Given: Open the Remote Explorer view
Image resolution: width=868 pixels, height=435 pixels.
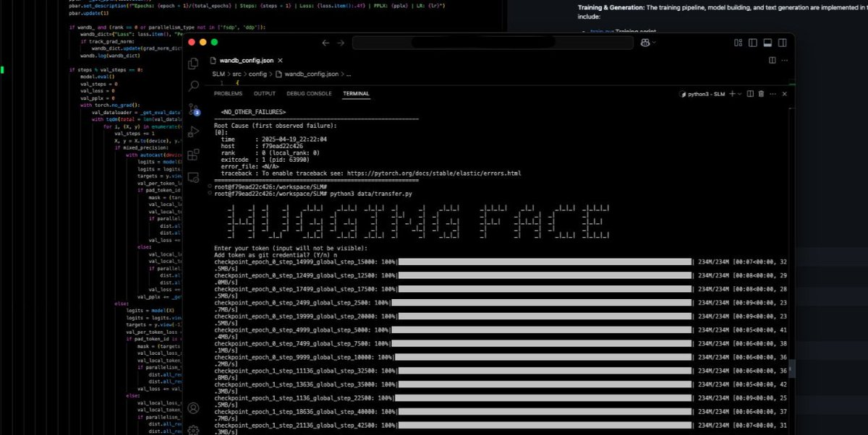Looking at the screenshot, I should click(193, 177).
